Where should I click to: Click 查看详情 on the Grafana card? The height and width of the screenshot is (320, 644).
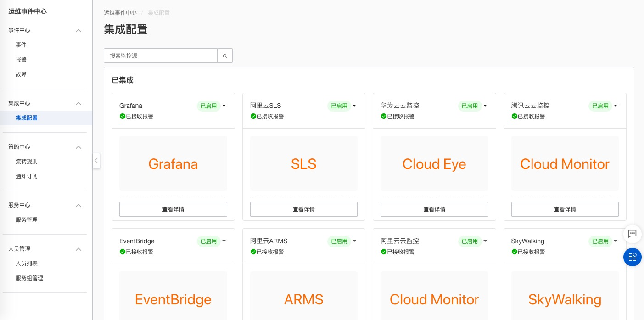173,209
